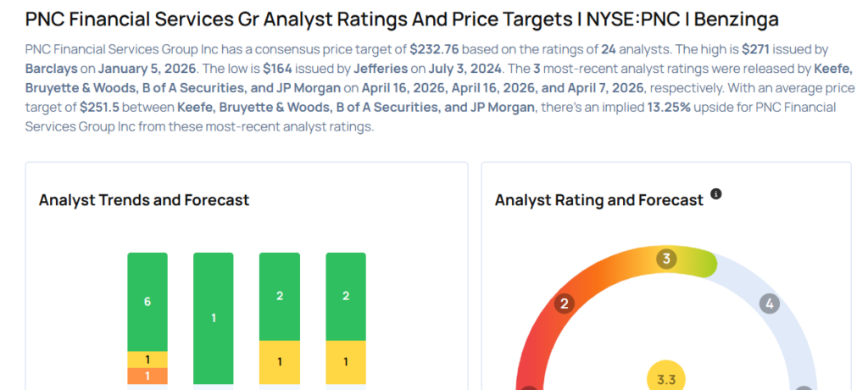Click the yellow segment of the third bar
The image size is (868, 390).
coord(280,363)
